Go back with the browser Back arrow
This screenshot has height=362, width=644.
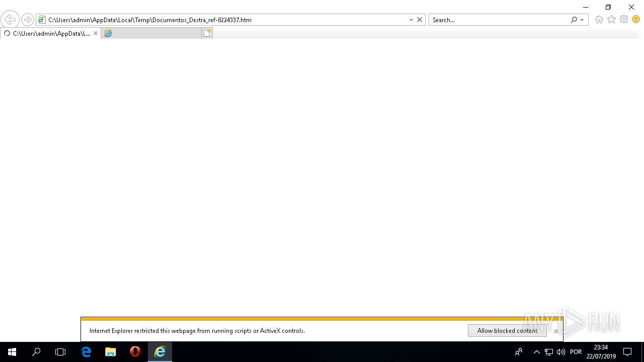coord(10,20)
